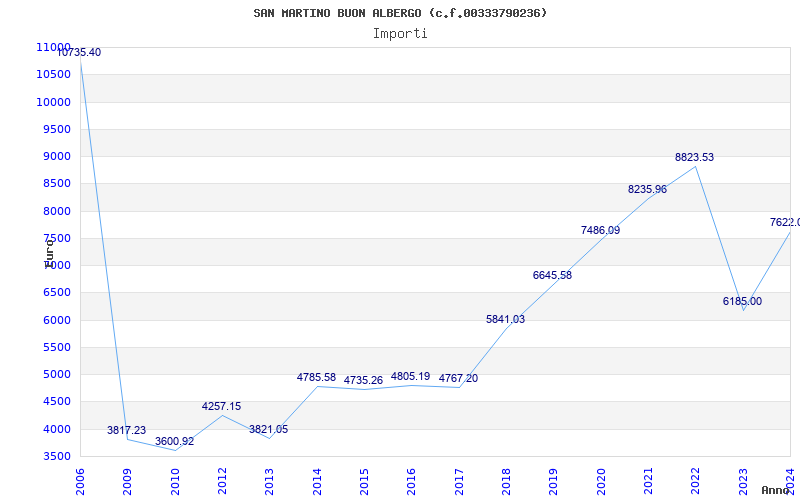800x500 pixels.
Task: Pick the 2013 x-axis year label
Action: 270,479
